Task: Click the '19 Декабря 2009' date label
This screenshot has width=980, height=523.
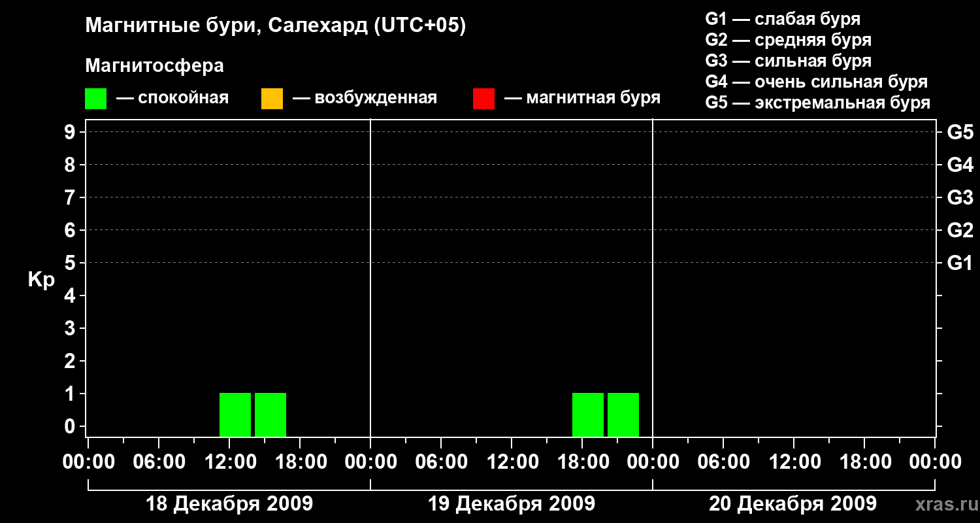Action: 512,504
